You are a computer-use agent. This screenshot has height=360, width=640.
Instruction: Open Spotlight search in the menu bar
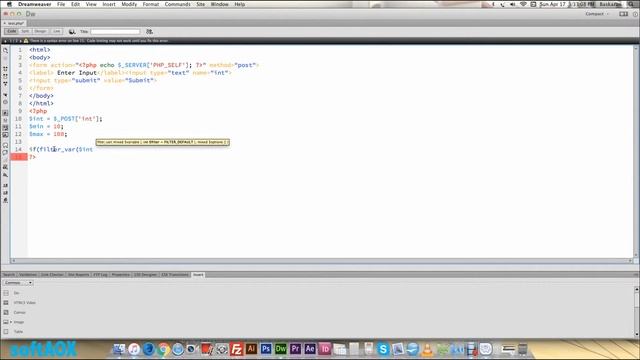(x=631, y=4)
